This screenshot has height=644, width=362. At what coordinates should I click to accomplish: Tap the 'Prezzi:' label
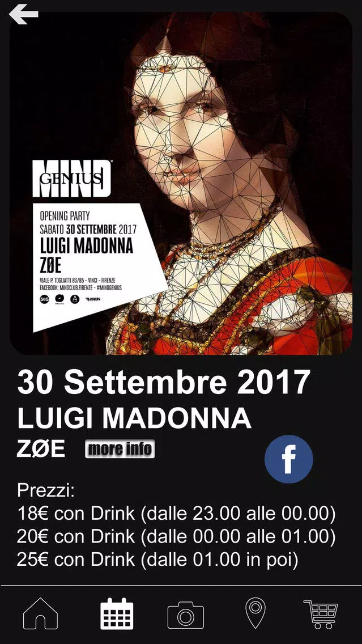(46, 491)
